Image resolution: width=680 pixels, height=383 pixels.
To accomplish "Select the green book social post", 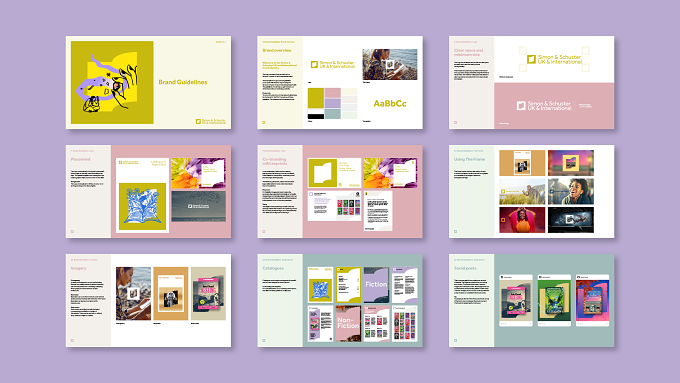I will (554, 300).
